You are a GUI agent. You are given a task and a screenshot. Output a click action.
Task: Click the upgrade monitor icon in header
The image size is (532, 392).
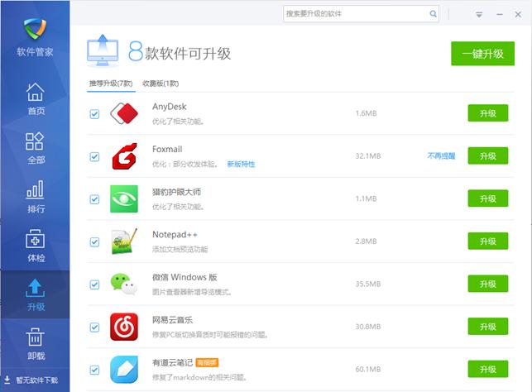[x=103, y=51]
